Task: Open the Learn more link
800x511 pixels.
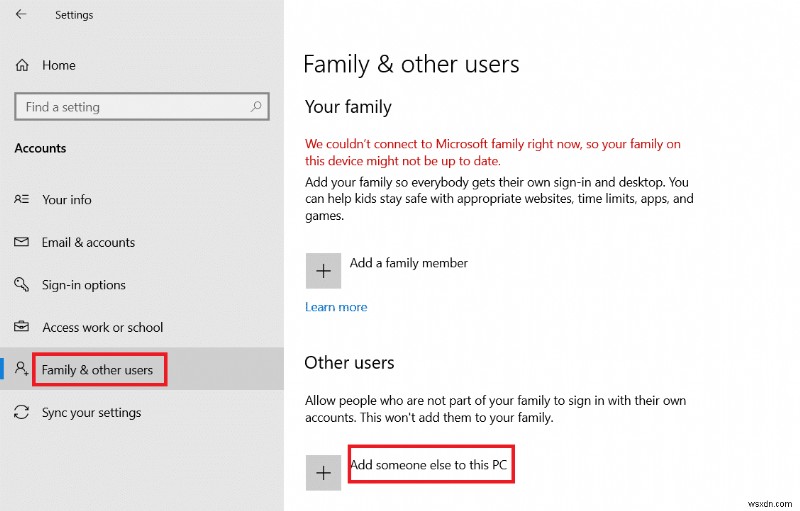Action: pyautogui.click(x=336, y=307)
